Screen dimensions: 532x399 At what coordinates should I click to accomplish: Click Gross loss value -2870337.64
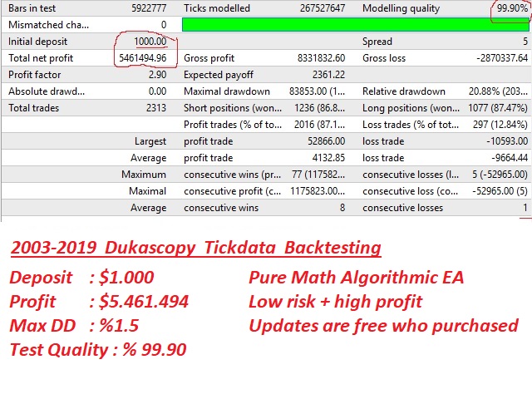click(x=502, y=58)
